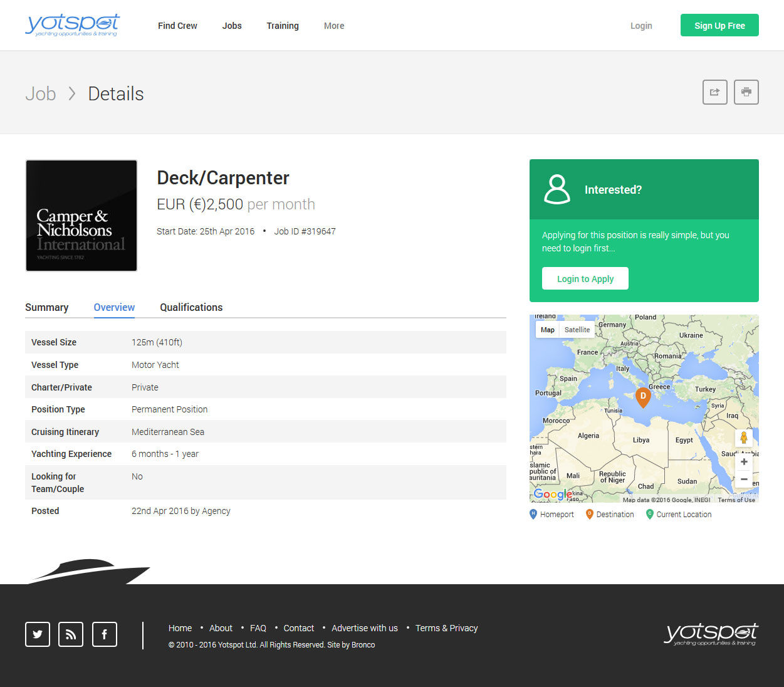
Task: Open the Contact footer link
Action: click(x=299, y=628)
